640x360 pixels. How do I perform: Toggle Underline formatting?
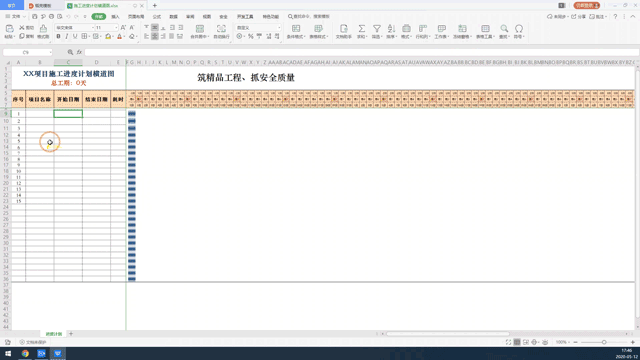click(75, 36)
